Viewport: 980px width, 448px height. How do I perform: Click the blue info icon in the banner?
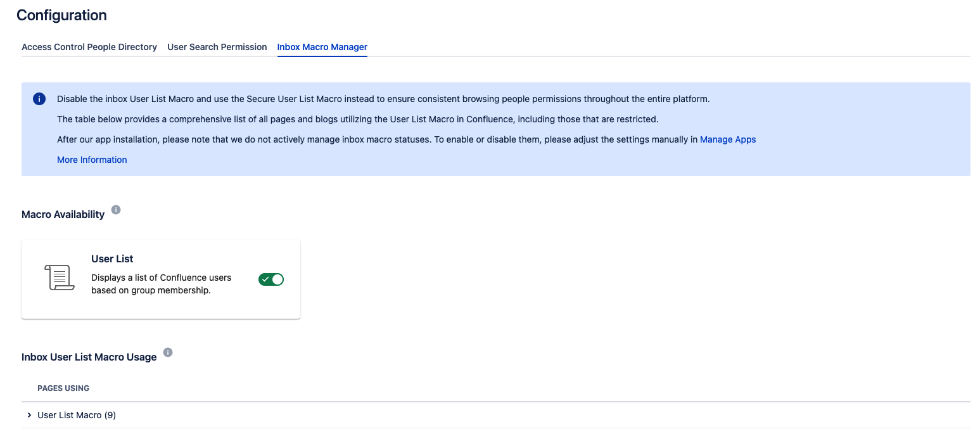click(39, 99)
